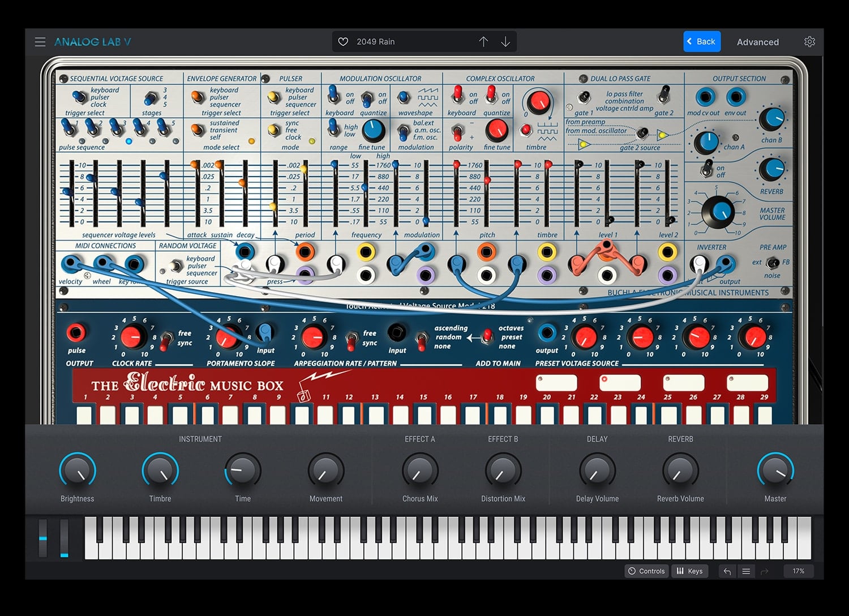The width and height of the screenshot is (849, 616).
Task: Click the pitch bend wheel strip
Action: [43, 538]
